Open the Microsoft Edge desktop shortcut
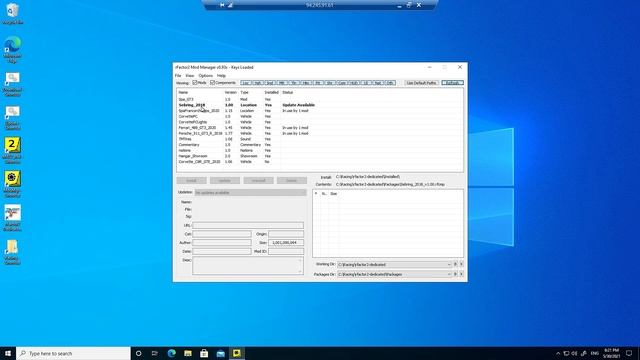 (12, 49)
